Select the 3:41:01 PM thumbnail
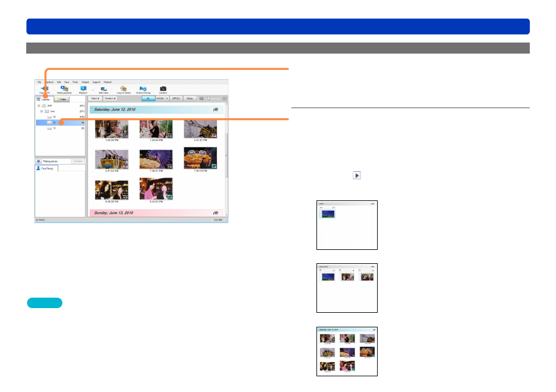This screenshot has width=556, height=392. pos(200,129)
